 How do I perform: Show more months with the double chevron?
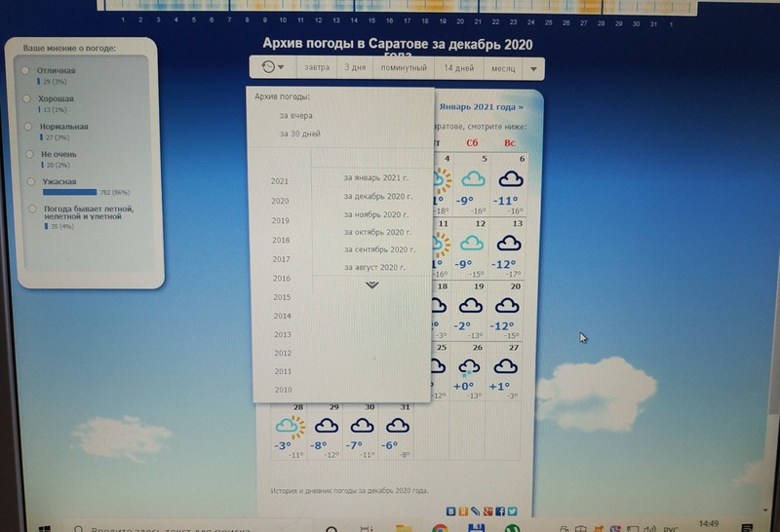pyautogui.click(x=371, y=285)
